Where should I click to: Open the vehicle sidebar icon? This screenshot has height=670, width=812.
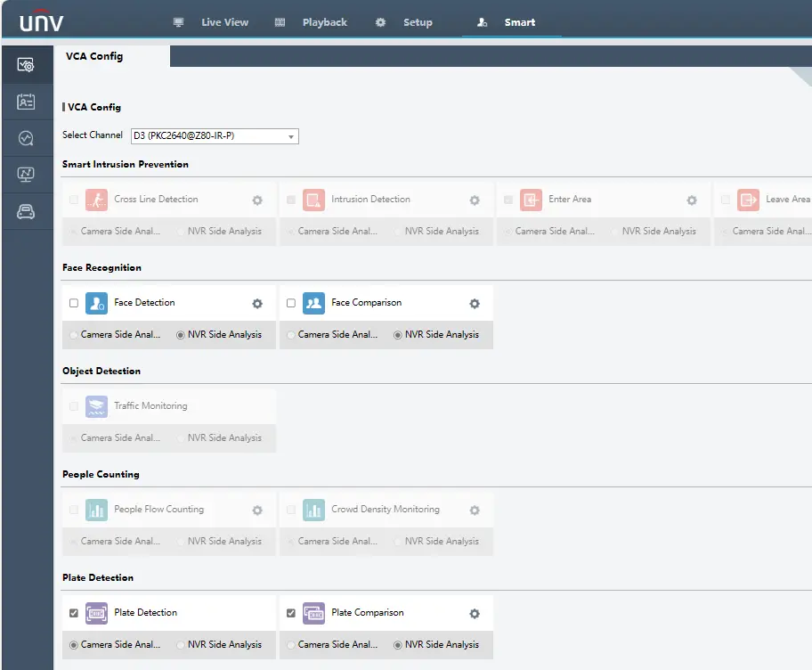26,211
